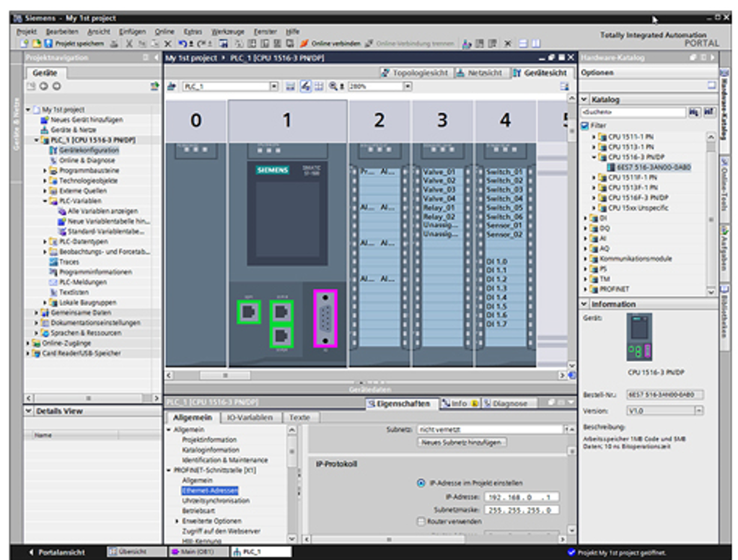Open Traces item in project tree

tap(69, 262)
